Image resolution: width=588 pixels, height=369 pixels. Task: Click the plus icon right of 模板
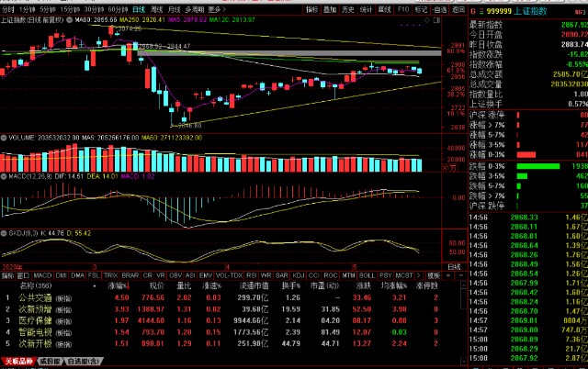coord(448,275)
